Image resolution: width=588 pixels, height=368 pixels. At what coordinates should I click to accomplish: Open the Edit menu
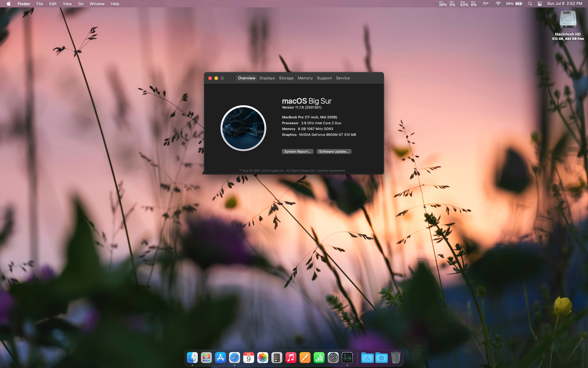(53, 4)
